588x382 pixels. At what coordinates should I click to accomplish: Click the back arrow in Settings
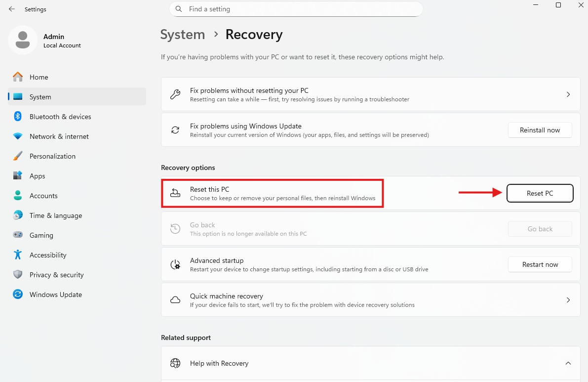(12, 9)
